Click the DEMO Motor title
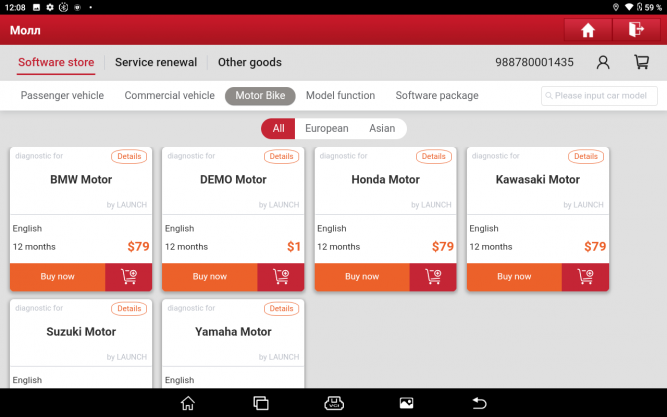 (x=233, y=180)
